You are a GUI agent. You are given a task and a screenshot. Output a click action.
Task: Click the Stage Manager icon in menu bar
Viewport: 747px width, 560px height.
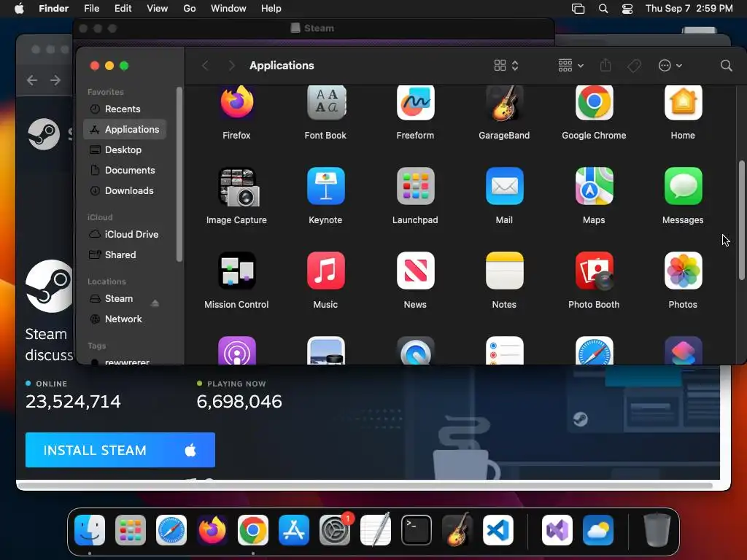coord(578,9)
